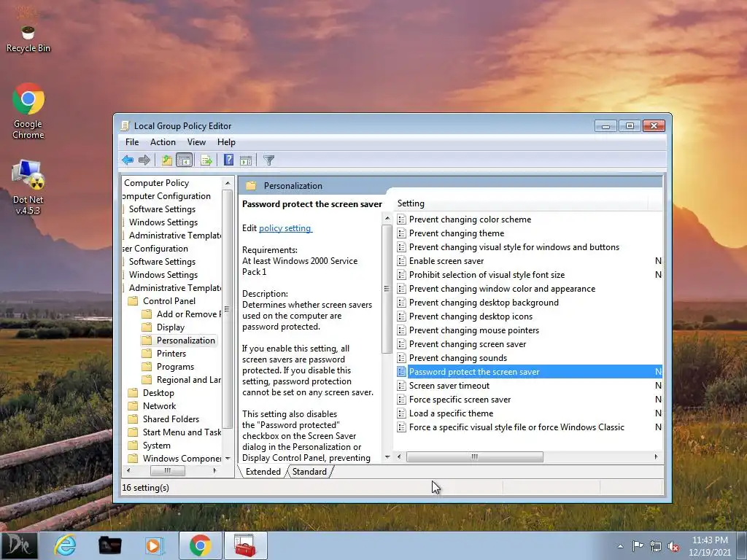Click settings list horizontal scroll left arrow

pyautogui.click(x=399, y=456)
